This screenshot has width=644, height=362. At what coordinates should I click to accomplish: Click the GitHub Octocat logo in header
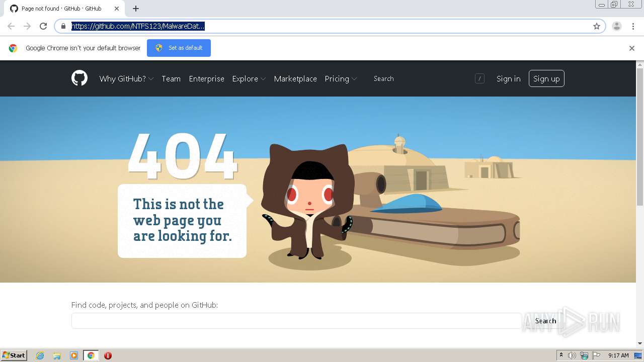coord(79,78)
